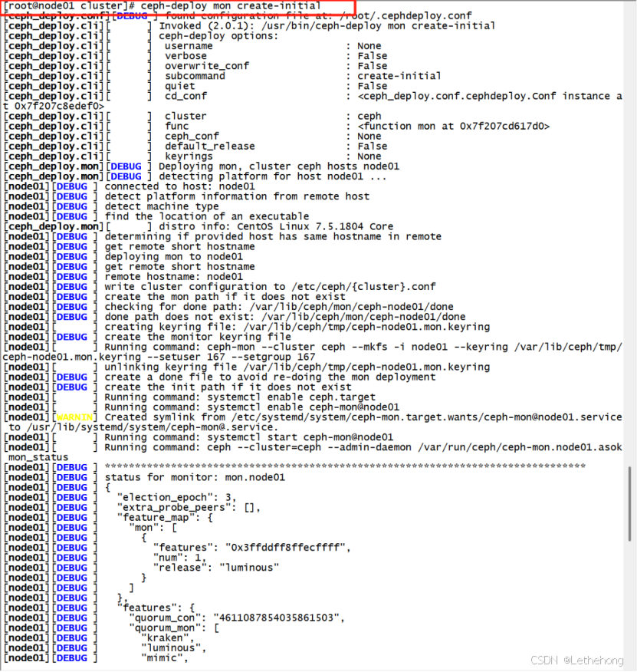Image resolution: width=637 pixels, height=672 pixels.
Task: Click the 'Invoked (2.0.1)' log line
Action: pos(249,26)
